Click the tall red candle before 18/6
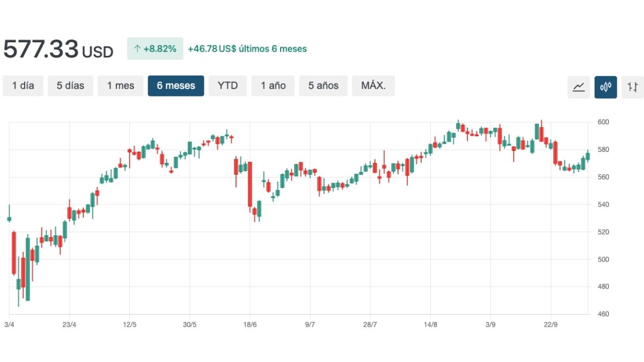This screenshot has width=644, height=362. pos(250,184)
